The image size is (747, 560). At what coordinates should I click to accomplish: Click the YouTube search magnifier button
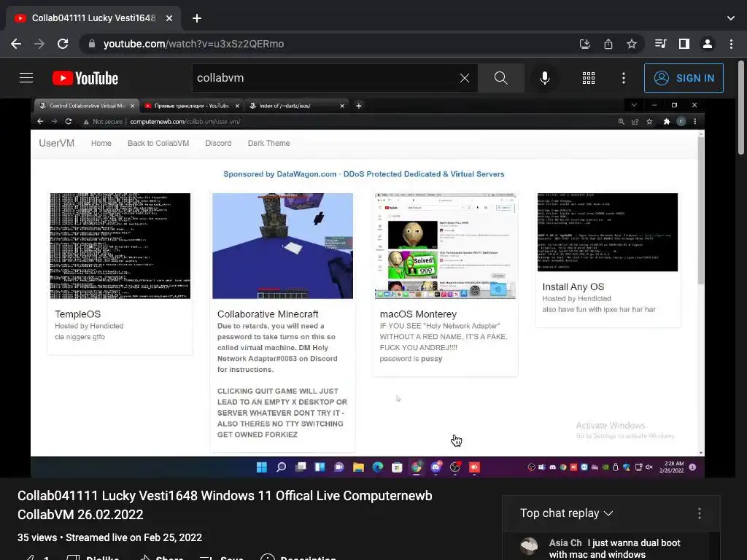(x=500, y=78)
